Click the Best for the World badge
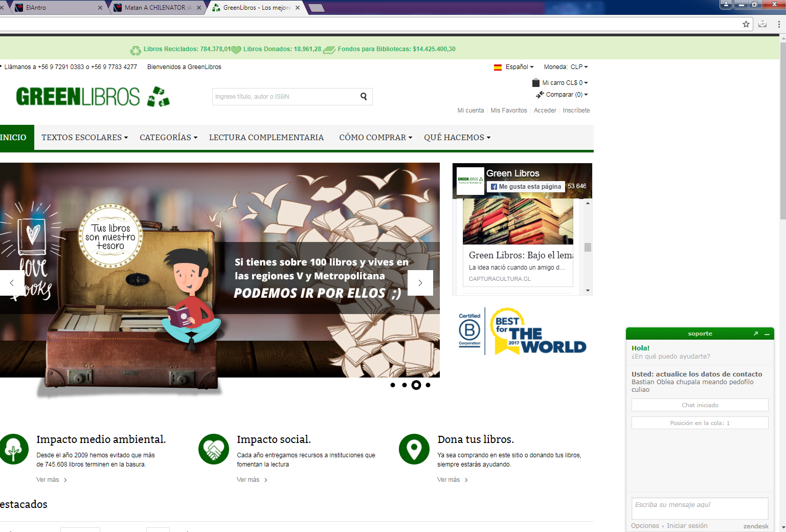The width and height of the screenshot is (786, 532). [x=538, y=331]
